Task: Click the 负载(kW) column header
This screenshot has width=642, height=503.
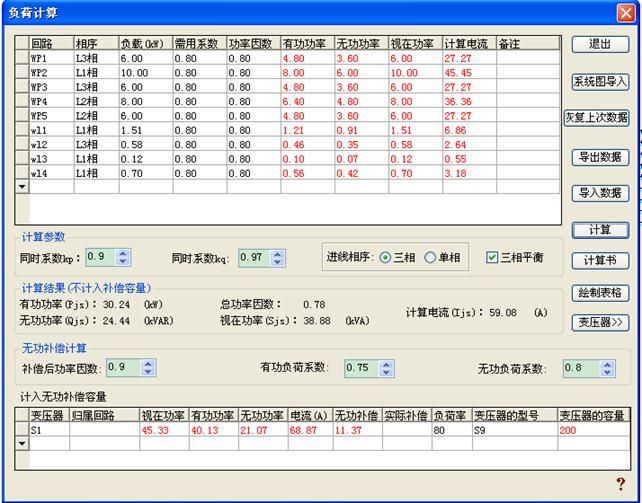Action: pyautogui.click(x=146, y=44)
